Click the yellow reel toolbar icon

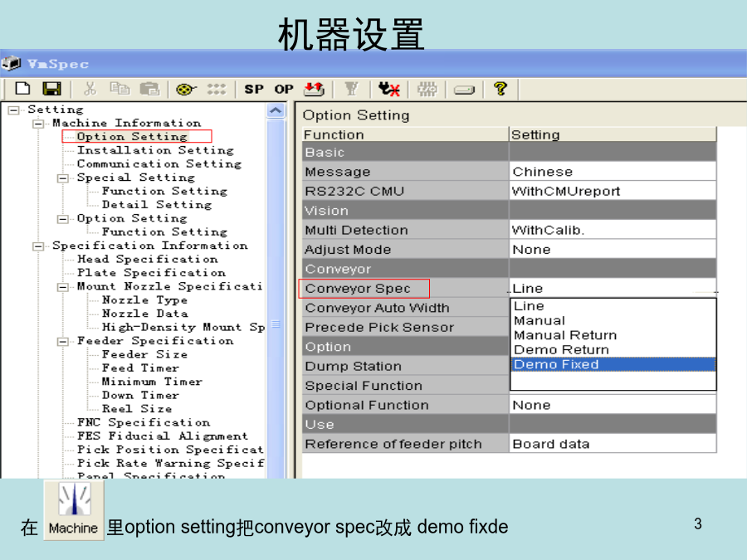pyautogui.click(x=186, y=89)
